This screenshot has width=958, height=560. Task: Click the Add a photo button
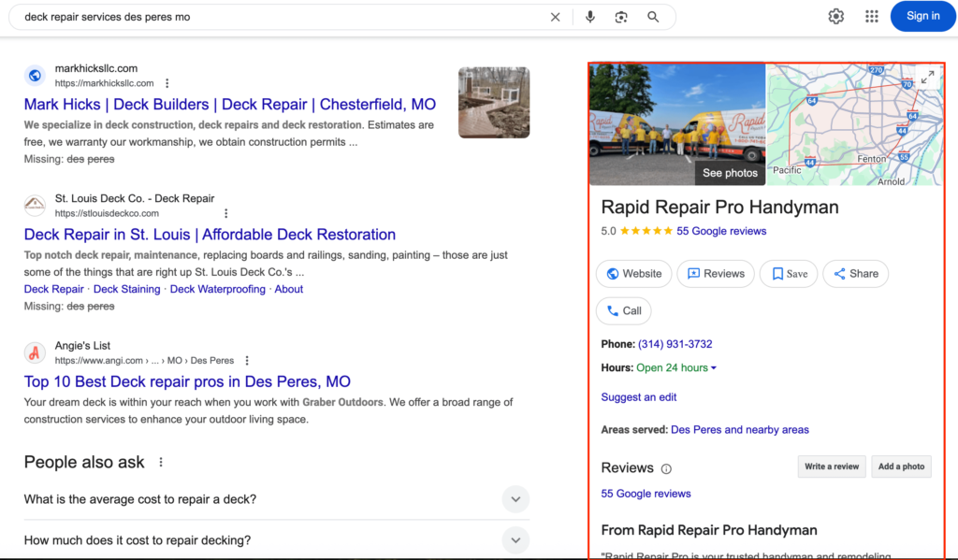point(901,467)
